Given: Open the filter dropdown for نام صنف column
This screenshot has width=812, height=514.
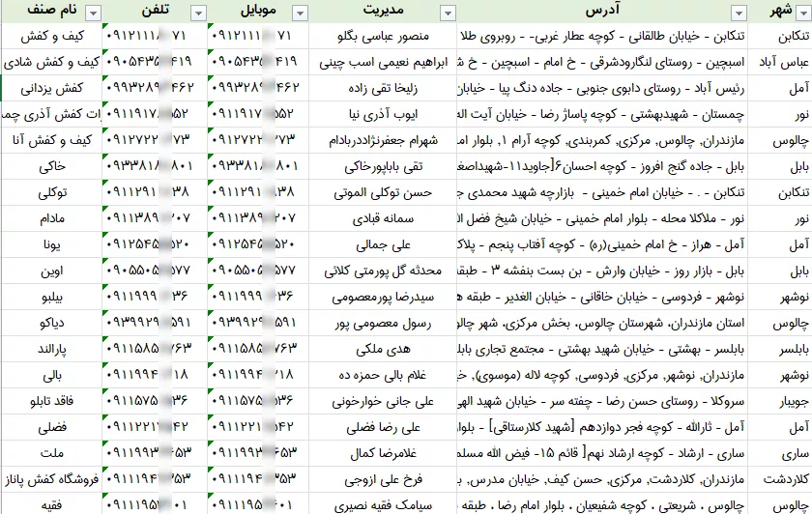Looking at the screenshot, I should 93,13.
